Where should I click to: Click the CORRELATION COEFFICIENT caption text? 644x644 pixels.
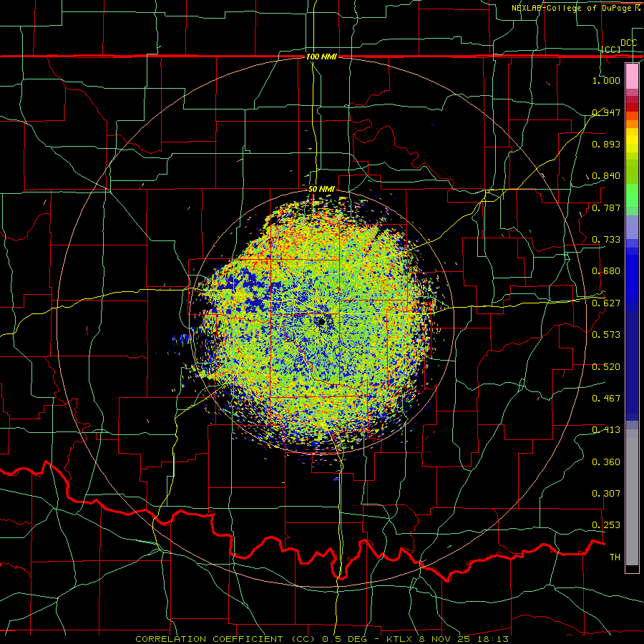pyautogui.click(x=209, y=639)
